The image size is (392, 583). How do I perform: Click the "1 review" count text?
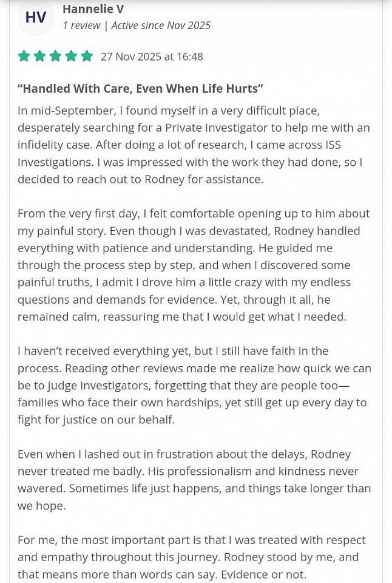pyautogui.click(x=81, y=26)
